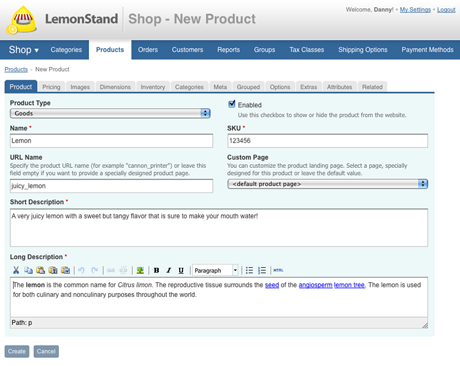Click into the Long Description editor body
This screenshot has width=460, height=366.
(219, 297)
